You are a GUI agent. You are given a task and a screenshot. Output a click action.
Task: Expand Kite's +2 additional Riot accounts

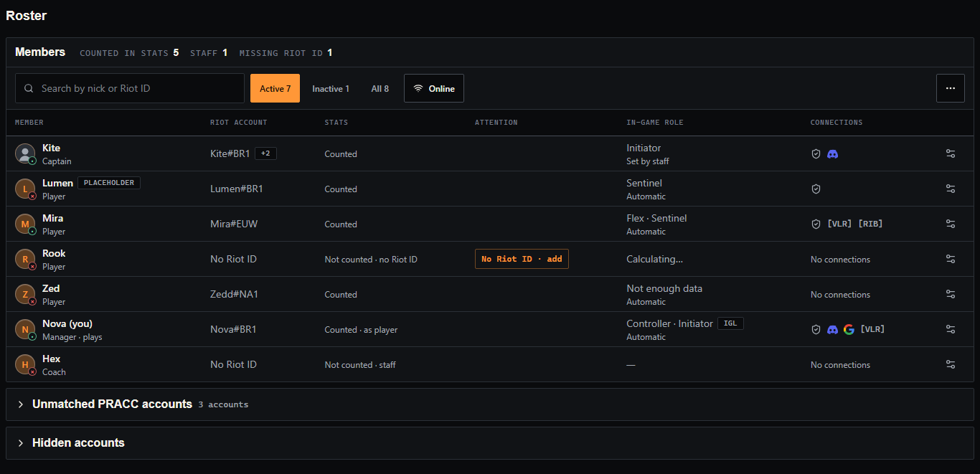(x=266, y=153)
